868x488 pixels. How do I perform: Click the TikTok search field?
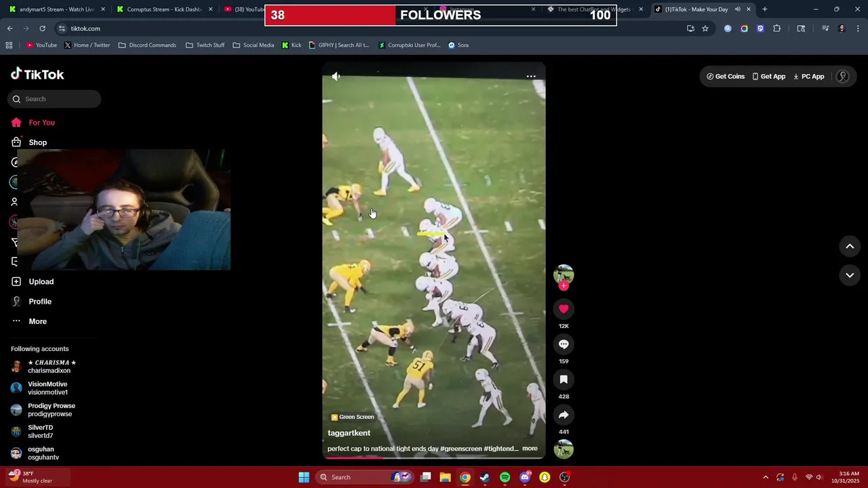pos(54,99)
